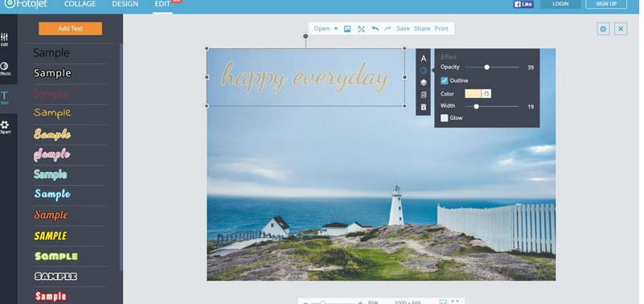Switch to the EDIT tab
The height and width of the screenshot is (304, 644).
point(162,4)
